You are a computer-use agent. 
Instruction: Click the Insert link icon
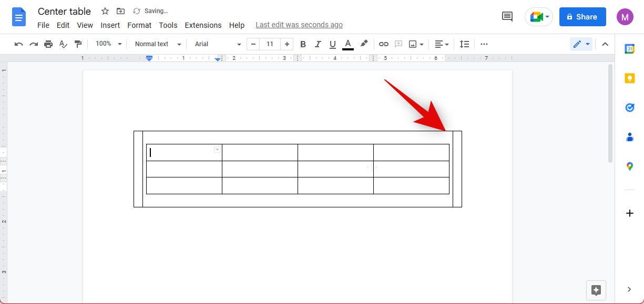point(384,44)
